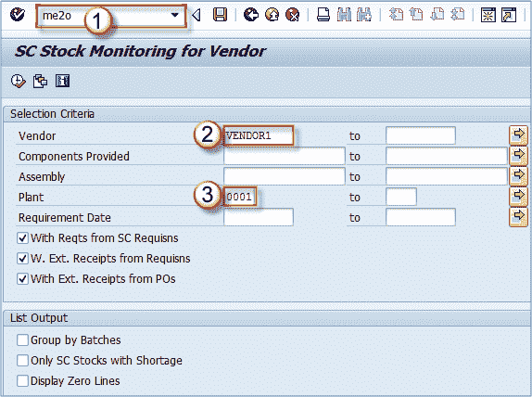This screenshot has width=532, height=397.
Task: Open multiple selection for Components Provided
Action: pyautogui.click(x=518, y=156)
